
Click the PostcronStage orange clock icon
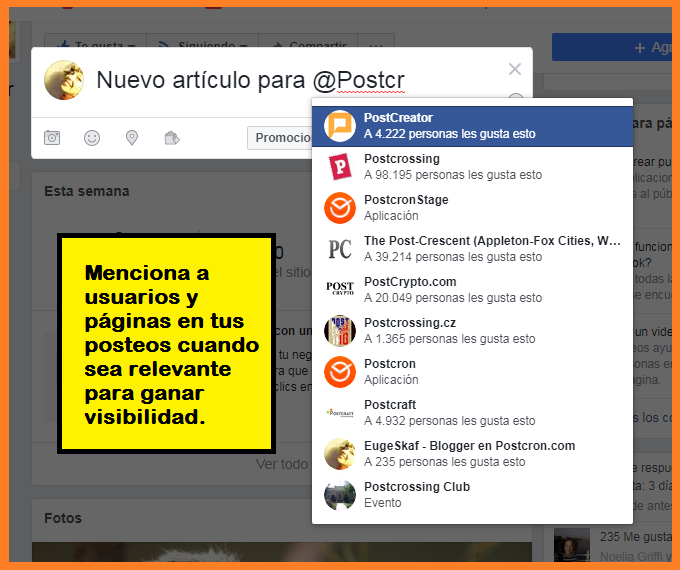[340, 208]
